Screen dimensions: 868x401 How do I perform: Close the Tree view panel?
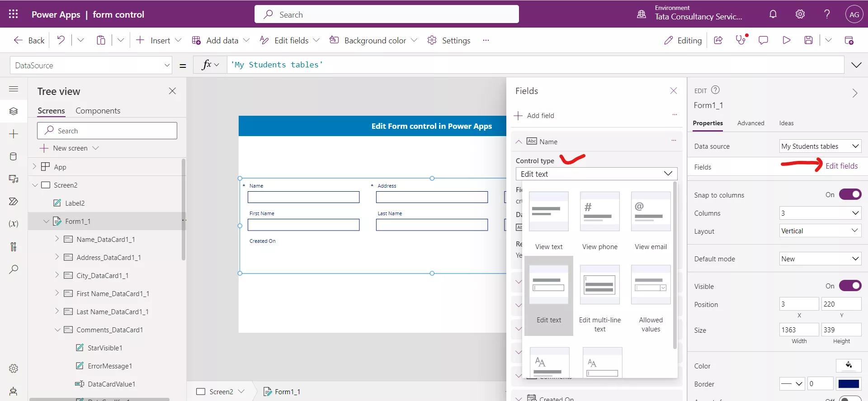click(x=172, y=91)
